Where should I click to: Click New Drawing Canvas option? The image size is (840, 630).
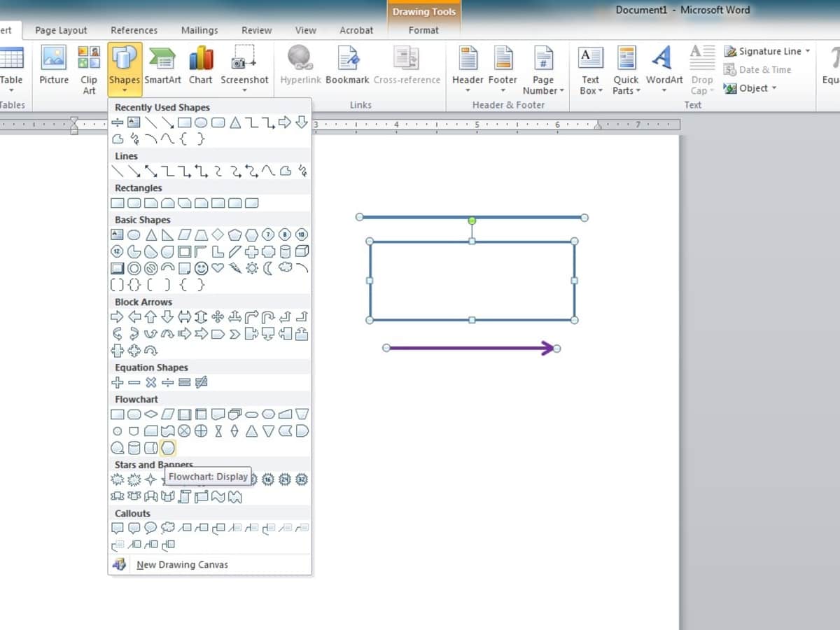(x=182, y=565)
